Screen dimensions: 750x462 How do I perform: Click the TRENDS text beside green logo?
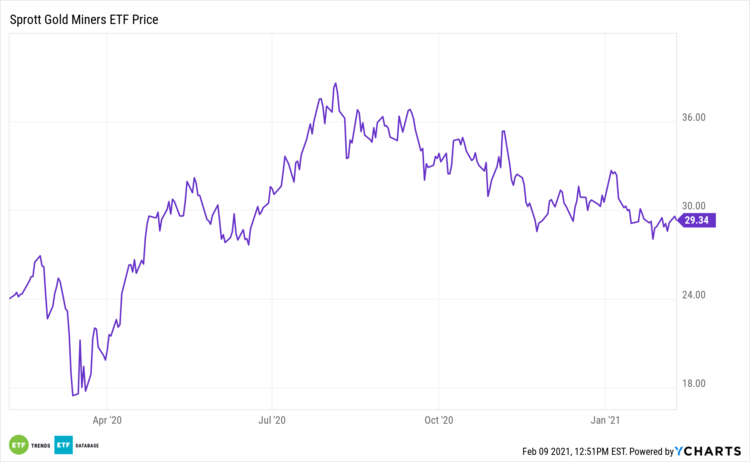pos(40,444)
